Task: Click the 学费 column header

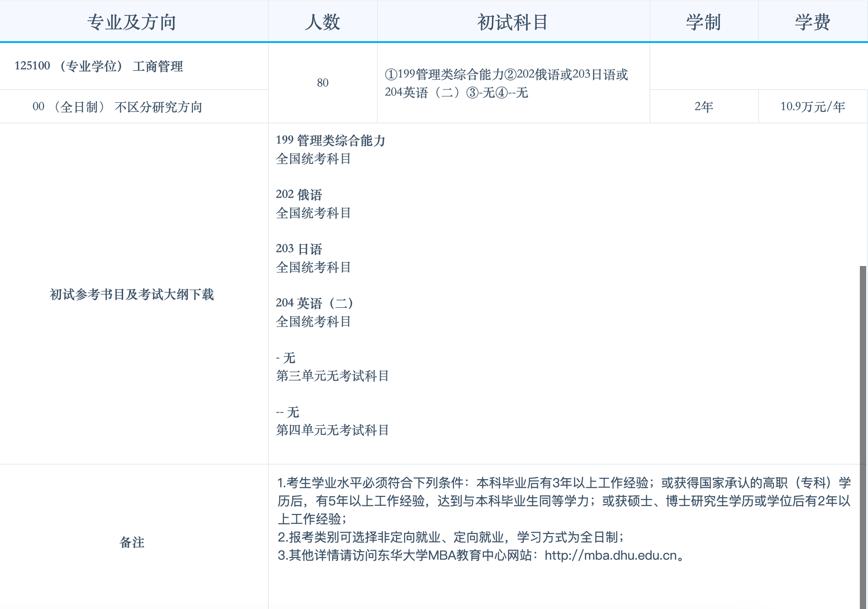Action: 813,22
